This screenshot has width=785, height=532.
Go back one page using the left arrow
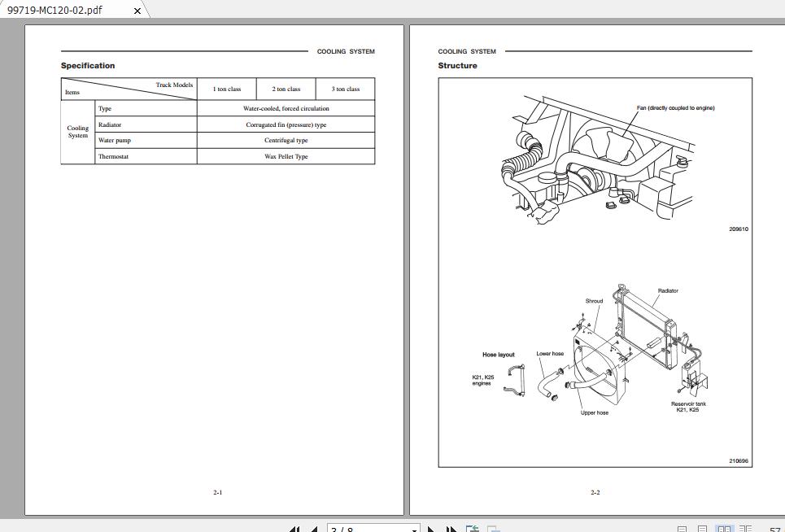(x=315, y=529)
